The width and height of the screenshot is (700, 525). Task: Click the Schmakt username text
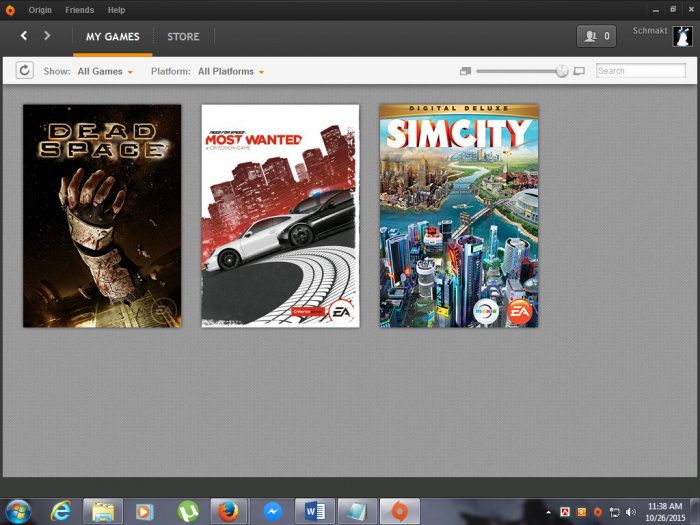(650, 30)
